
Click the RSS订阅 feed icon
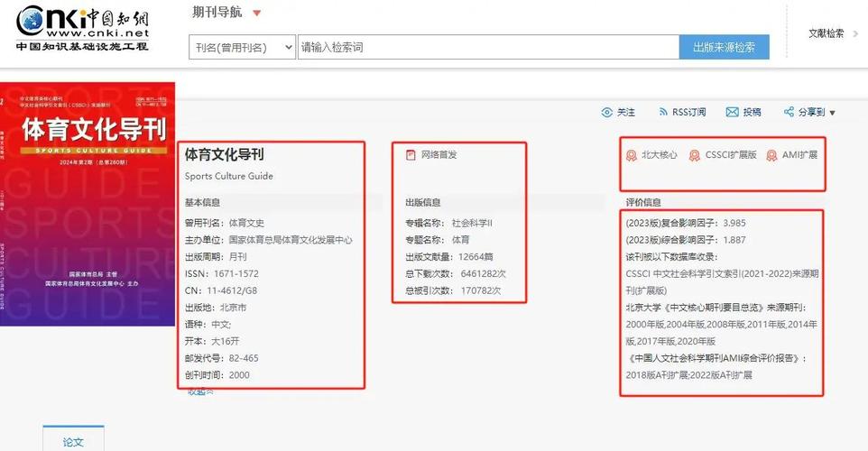(x=662, y=113)
